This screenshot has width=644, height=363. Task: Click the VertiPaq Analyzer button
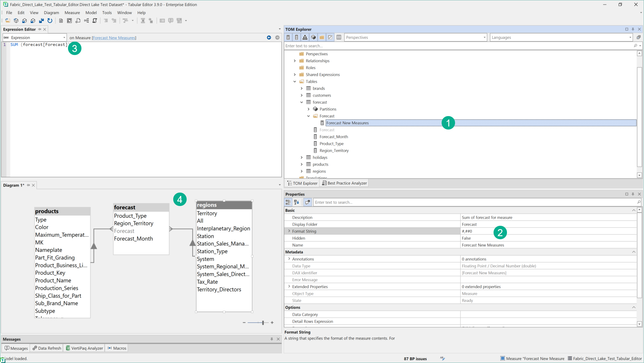coord(84,348)
